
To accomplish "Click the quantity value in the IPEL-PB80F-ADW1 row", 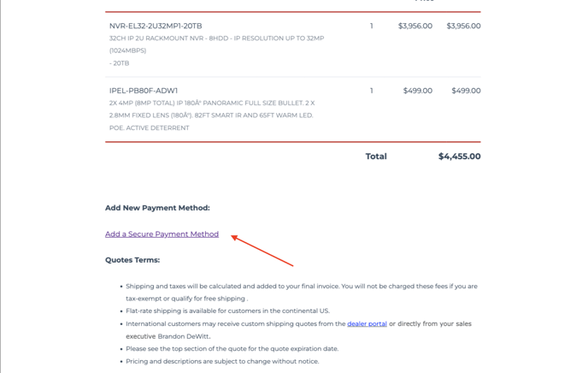I will pos(372,91).
